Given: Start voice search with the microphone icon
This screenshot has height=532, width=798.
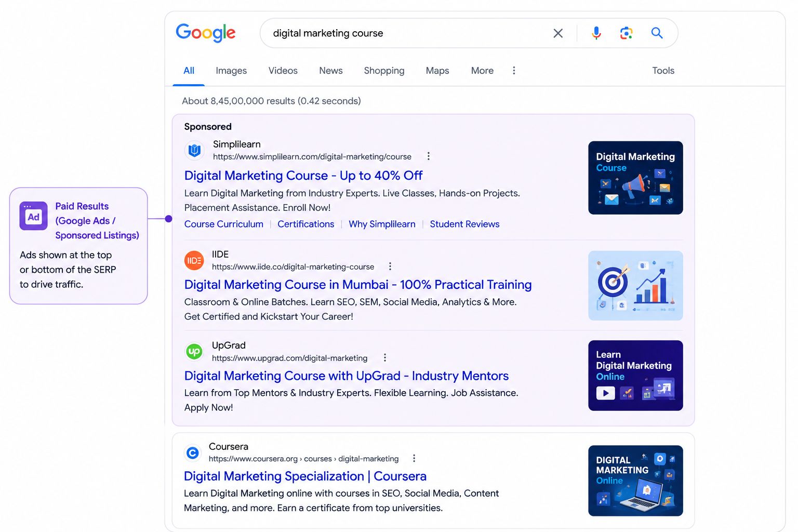Looking at the screenshot, I should click(596, 33).
